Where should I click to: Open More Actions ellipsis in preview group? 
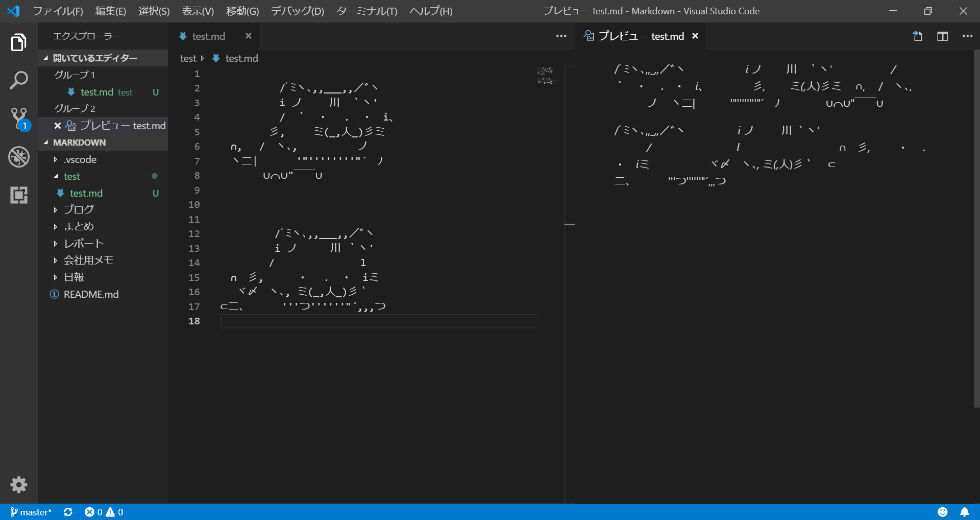coord(967,36)
